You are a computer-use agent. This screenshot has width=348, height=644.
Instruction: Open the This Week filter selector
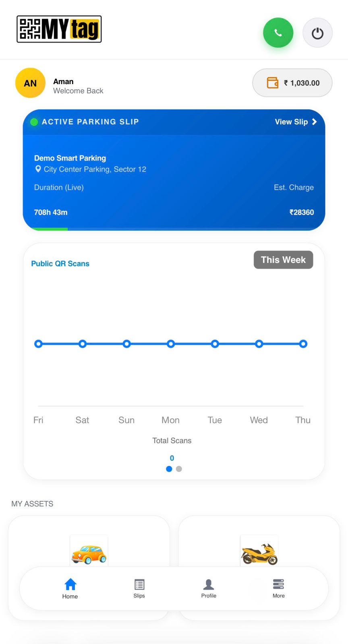[x=283, y=260]
